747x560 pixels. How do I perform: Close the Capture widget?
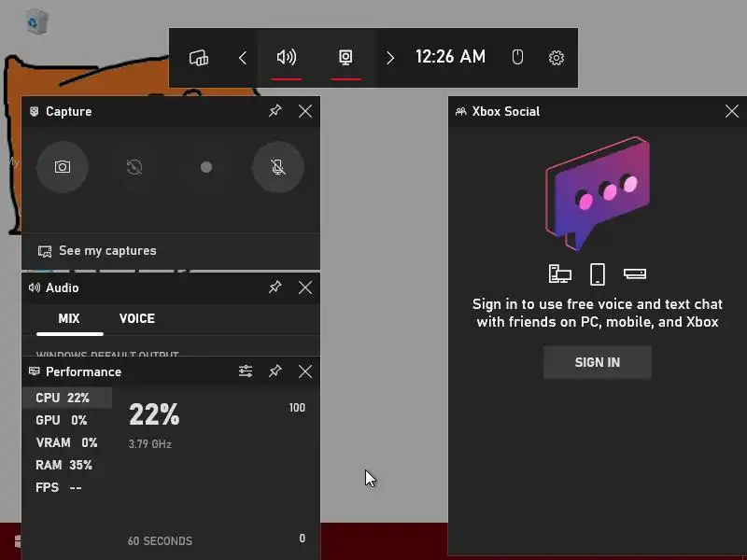[305, 111]
